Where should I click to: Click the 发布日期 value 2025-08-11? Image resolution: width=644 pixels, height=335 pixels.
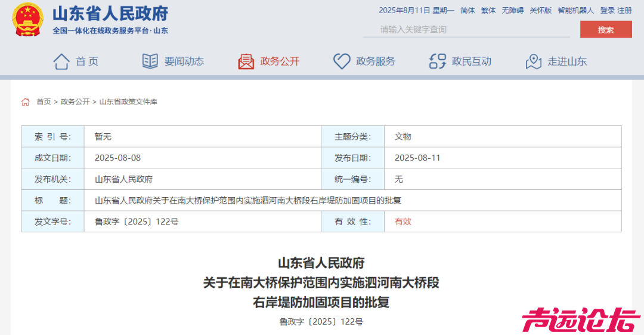417,158
